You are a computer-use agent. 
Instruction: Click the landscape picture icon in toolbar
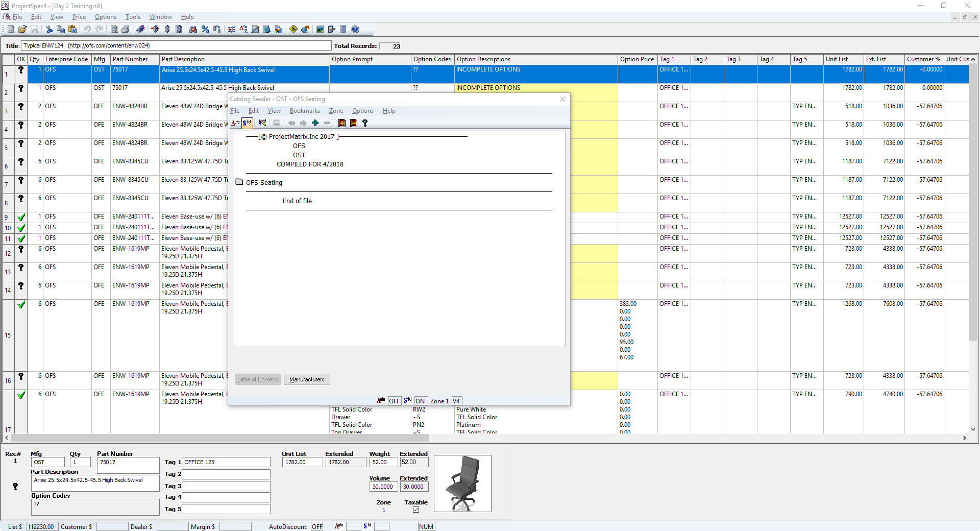[320, 29]
